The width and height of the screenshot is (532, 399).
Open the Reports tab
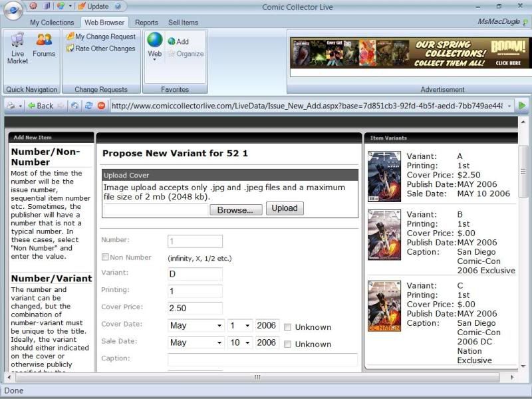coord(146,23)
